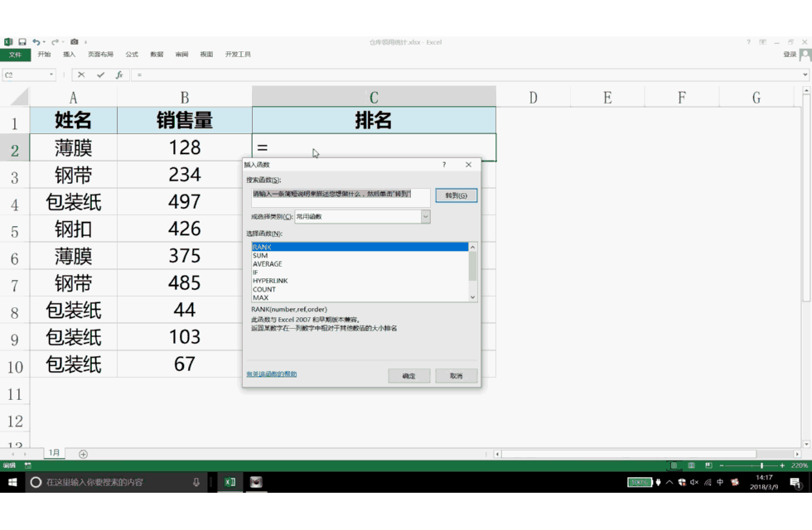Viewport: 812px width, 530px height.
Task: Click the zoom out minus button
Action: point(722,465)
